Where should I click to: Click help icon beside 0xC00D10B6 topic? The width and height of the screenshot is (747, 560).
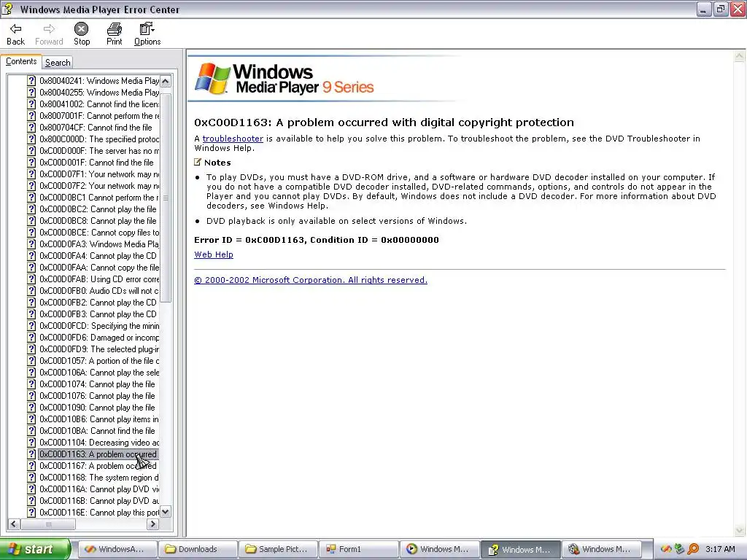(x=31, y=419)
